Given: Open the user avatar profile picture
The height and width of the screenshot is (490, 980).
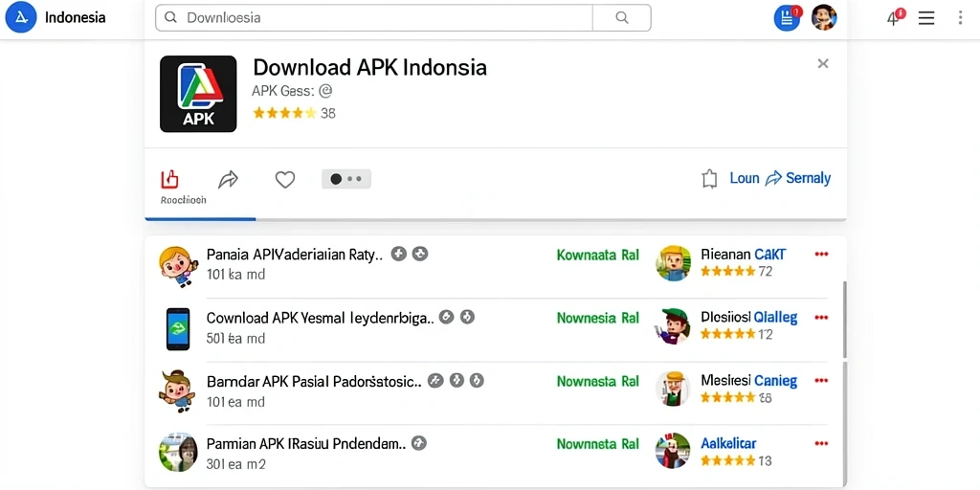Looking at the screenshot, I should coord(824,17).
